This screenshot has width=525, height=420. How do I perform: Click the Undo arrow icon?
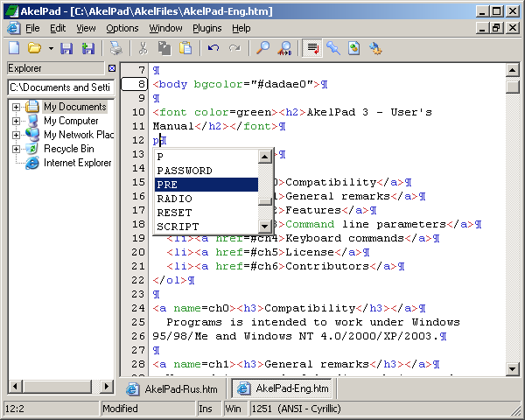tap(213, 48)
